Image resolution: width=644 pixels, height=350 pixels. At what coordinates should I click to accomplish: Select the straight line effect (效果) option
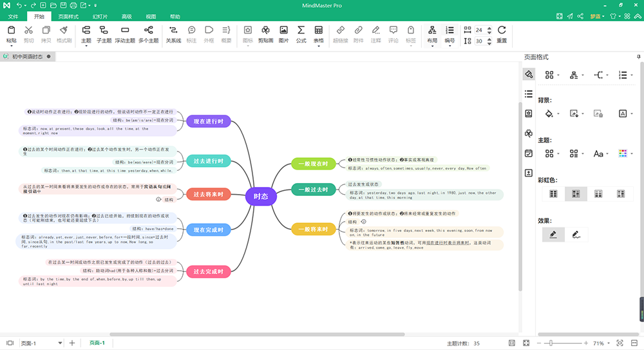(x=553, y=235)
